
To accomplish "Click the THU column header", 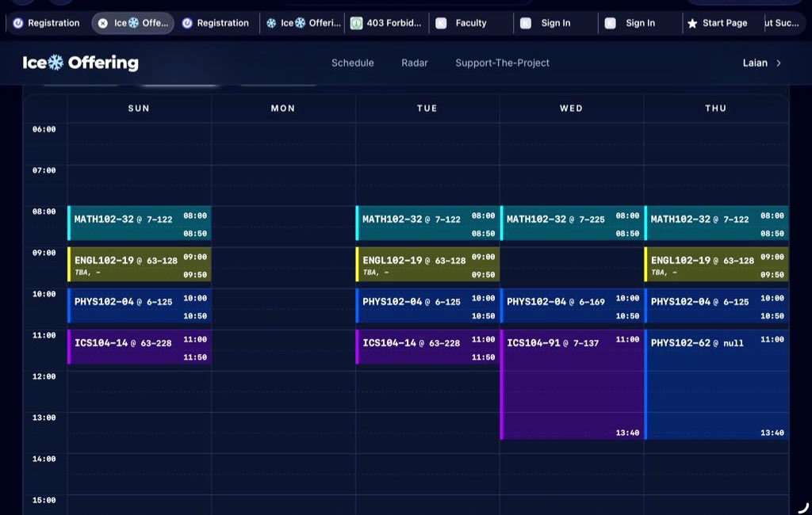I will pos(716,109).
